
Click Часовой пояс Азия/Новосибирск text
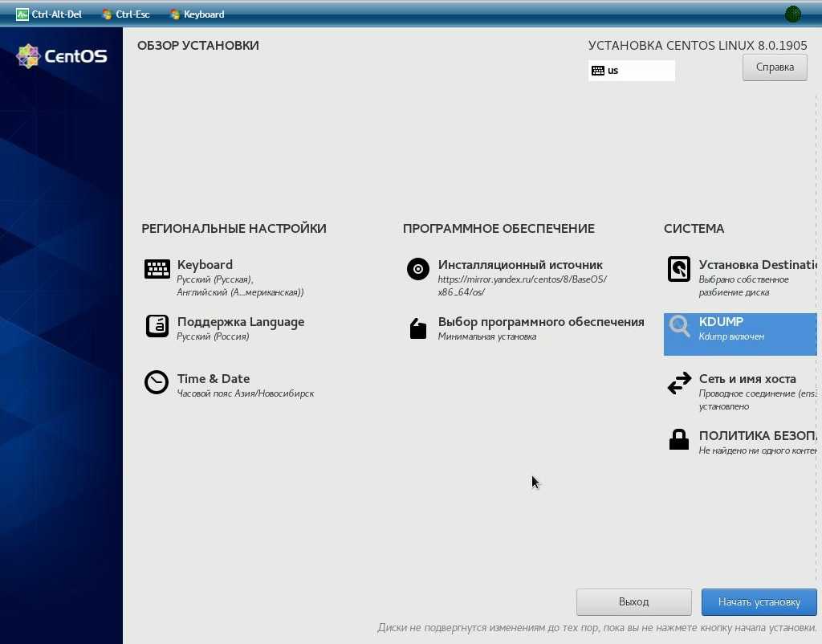246,393
